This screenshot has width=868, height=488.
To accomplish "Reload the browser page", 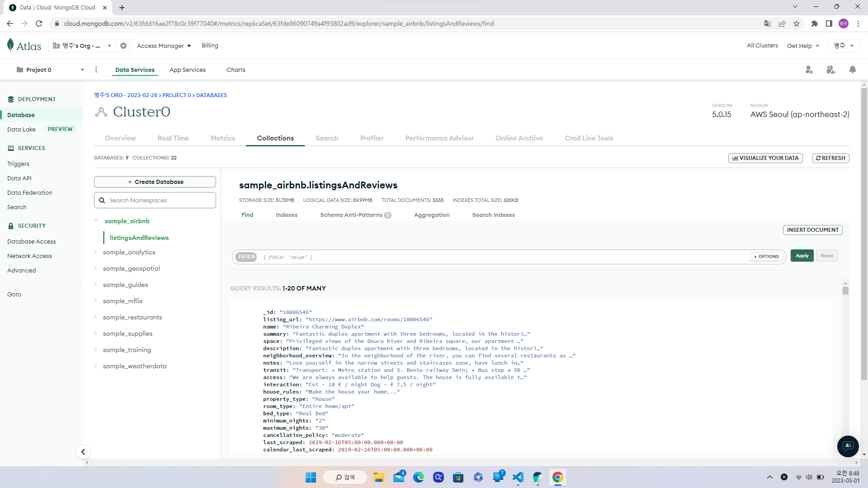I will [x=39, y=23].
